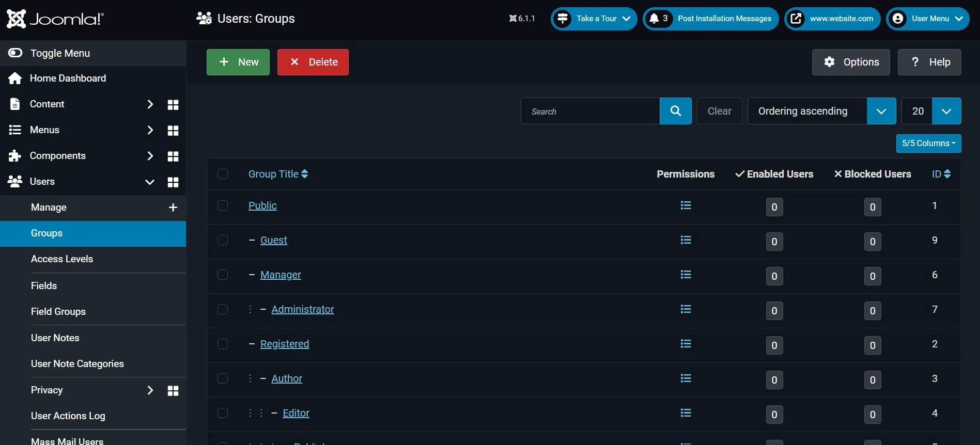Check the select-all groups checkbox
The height and width of the screenshot is (445, 980).
[223, 174]
